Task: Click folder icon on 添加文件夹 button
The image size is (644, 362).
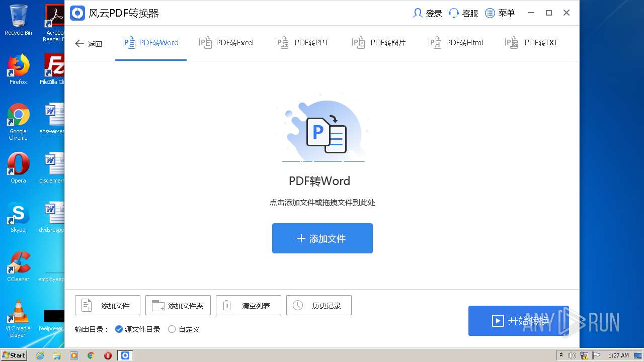Action: [x=158, y=305]
